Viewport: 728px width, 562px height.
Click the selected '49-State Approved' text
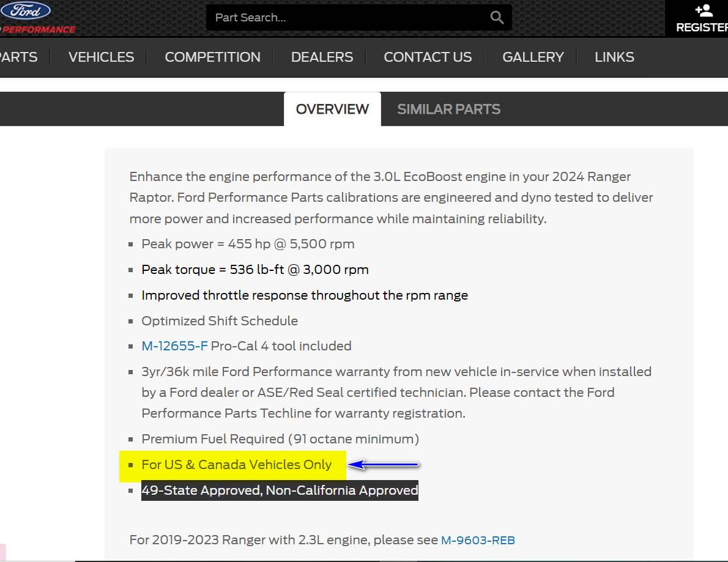(x=280, y=490)
